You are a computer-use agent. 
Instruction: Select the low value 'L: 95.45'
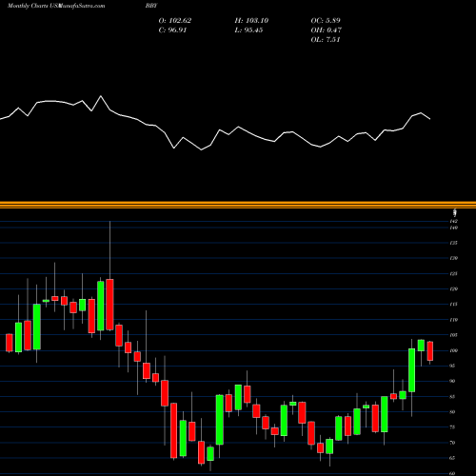click(248, 30)
